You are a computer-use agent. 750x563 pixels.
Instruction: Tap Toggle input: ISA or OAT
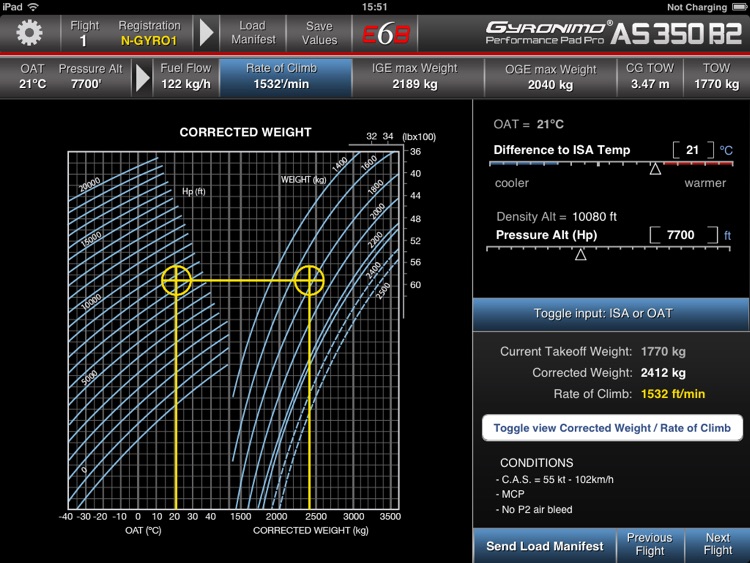pyautogui.click(x=610, y=314)
